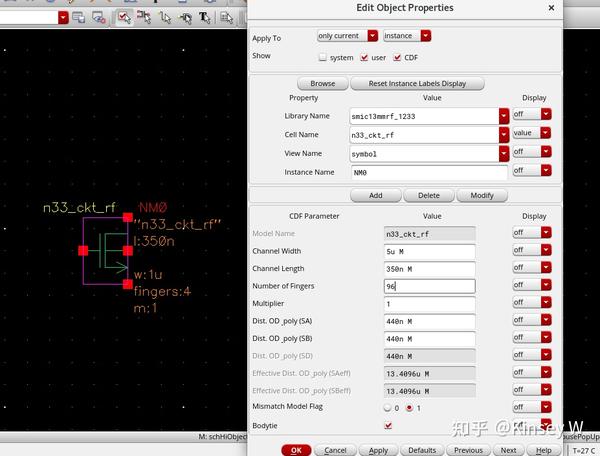Click the Channel Width value field
The width and height of the screenshot is (600, 456).
[430, 251]
